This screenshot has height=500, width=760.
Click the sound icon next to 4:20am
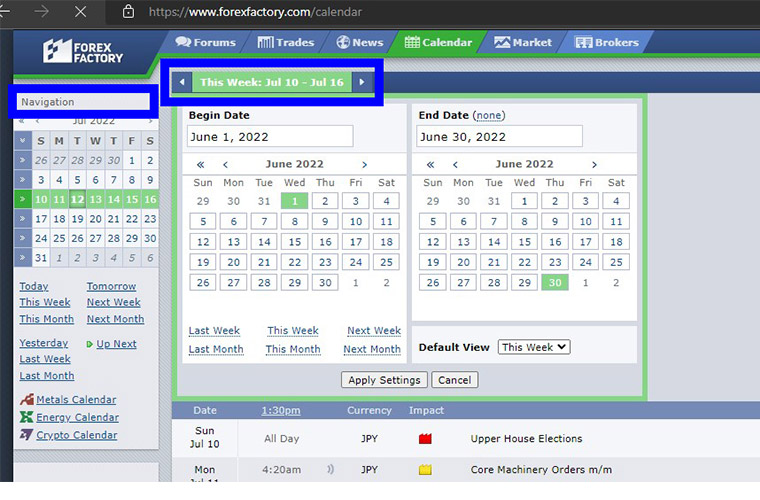tap(330, 469)
